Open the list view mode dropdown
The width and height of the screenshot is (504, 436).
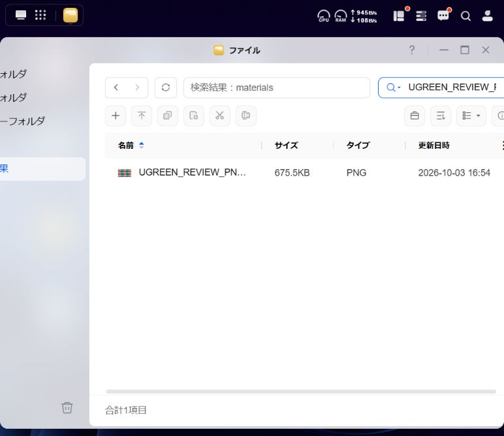(x=471, y=116)
